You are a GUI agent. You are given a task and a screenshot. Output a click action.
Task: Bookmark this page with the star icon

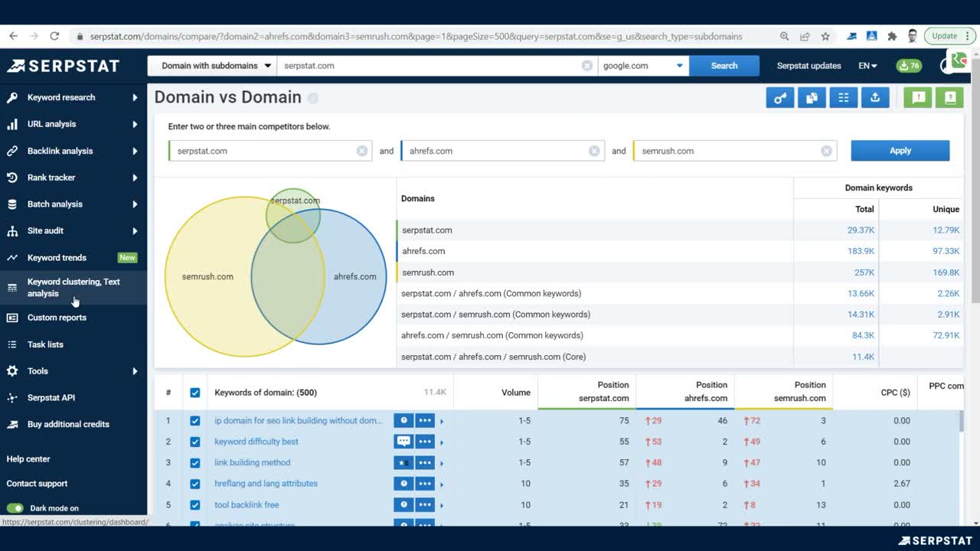coord(825,36)
